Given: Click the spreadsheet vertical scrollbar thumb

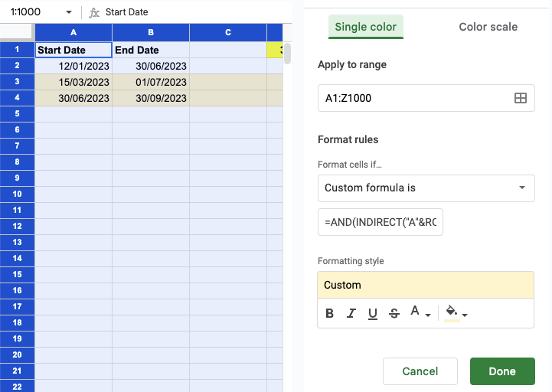Looking at the screenshot, I should point(287,54).
